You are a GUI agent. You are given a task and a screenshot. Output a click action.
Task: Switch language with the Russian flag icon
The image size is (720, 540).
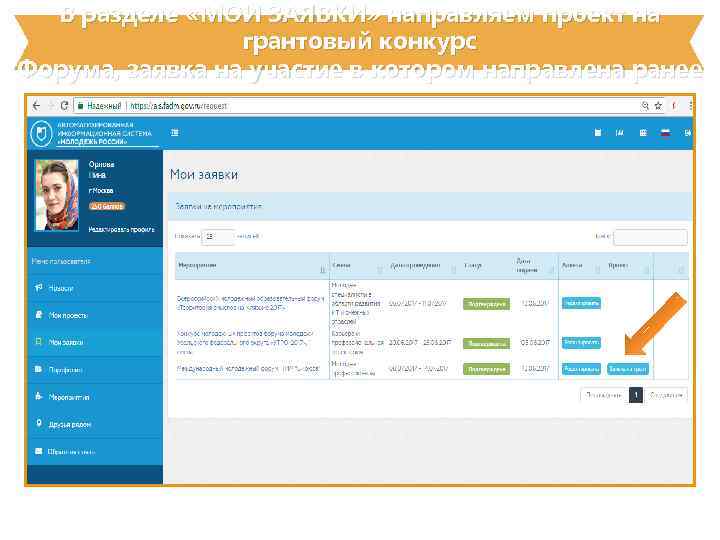(665, 133)
